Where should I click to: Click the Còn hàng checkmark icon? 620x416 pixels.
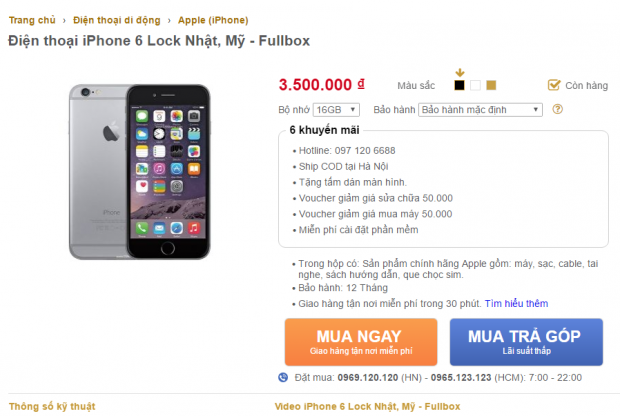pyautogui.click(x=554, y=85)
